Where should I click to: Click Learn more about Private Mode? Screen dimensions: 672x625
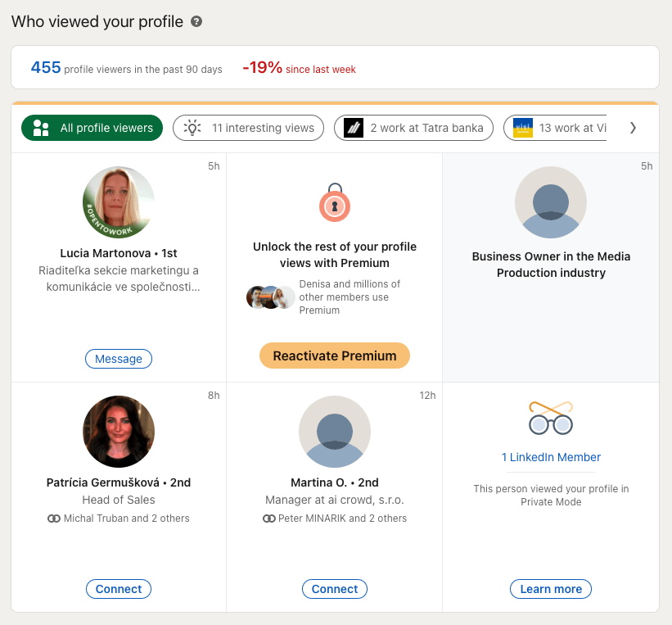coord(551,589)
